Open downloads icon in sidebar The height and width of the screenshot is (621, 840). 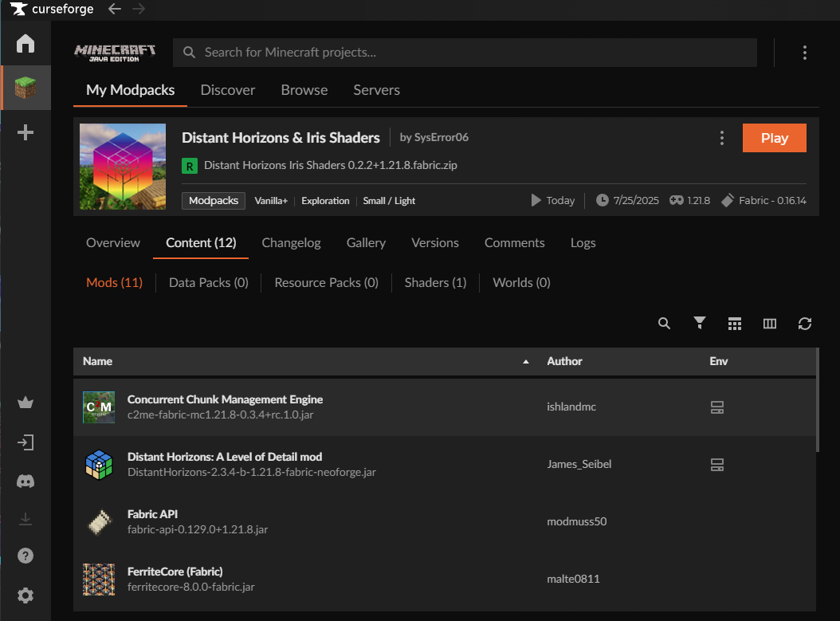click(x=26, y=519)
